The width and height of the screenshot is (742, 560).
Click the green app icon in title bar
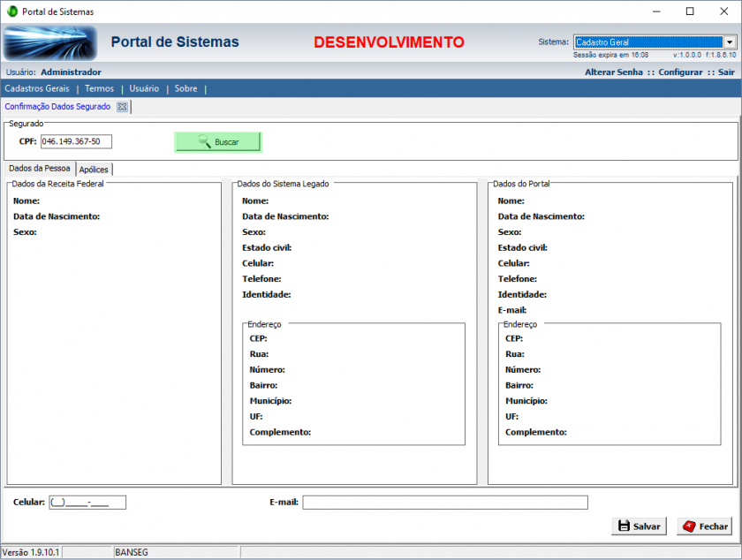click(11, 11)
